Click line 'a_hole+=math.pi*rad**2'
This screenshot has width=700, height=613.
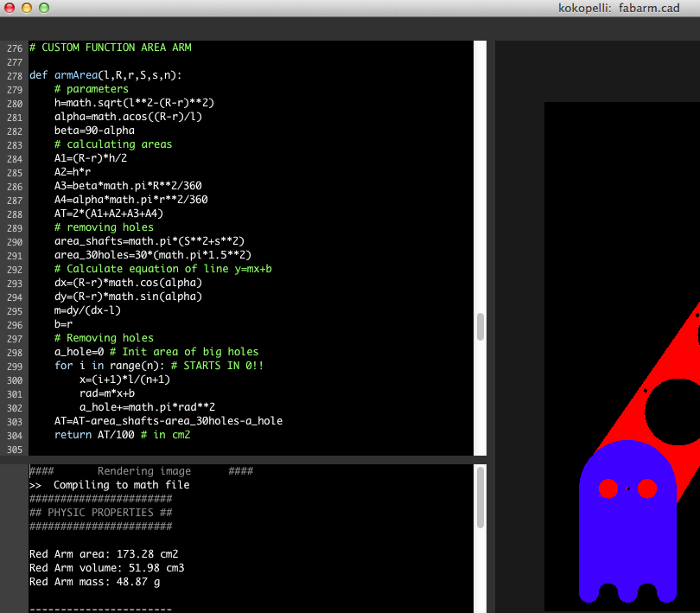[147, 407]
